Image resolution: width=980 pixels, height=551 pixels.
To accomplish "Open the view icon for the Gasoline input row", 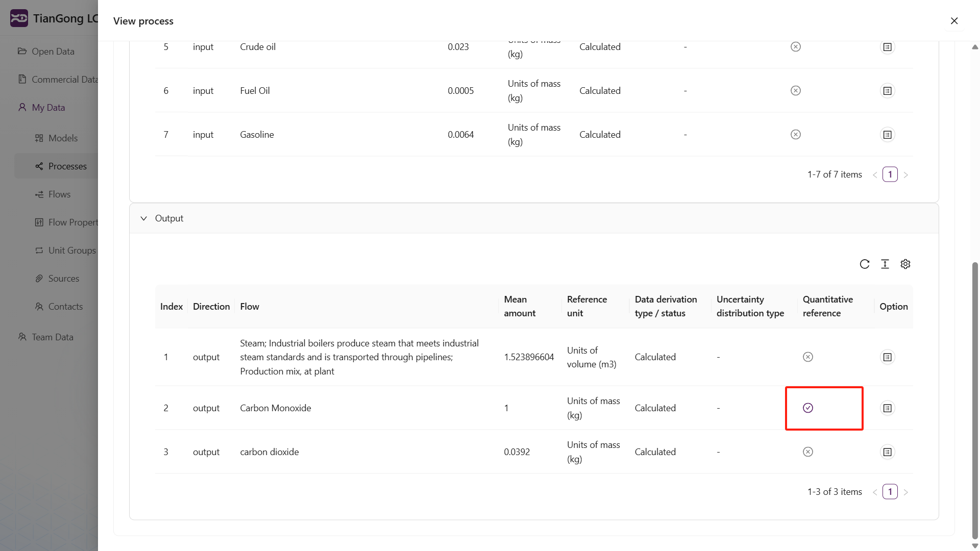I will (x=887, y=135).
